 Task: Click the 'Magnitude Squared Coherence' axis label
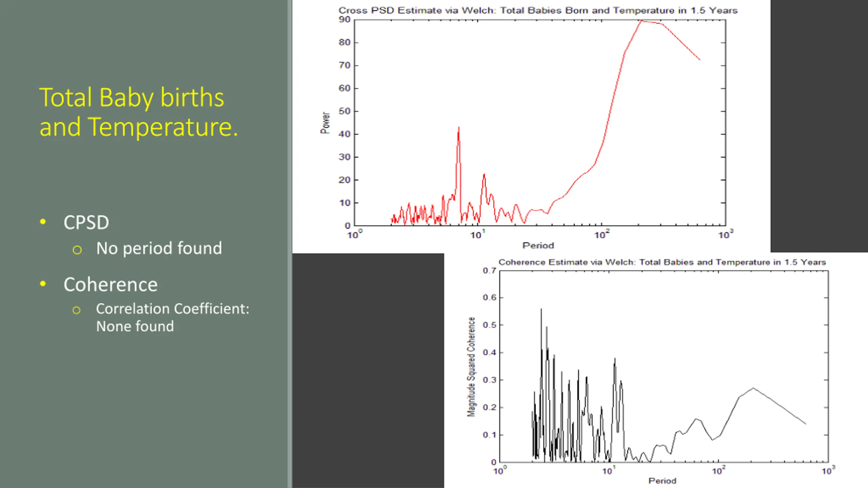pos(471,367)
